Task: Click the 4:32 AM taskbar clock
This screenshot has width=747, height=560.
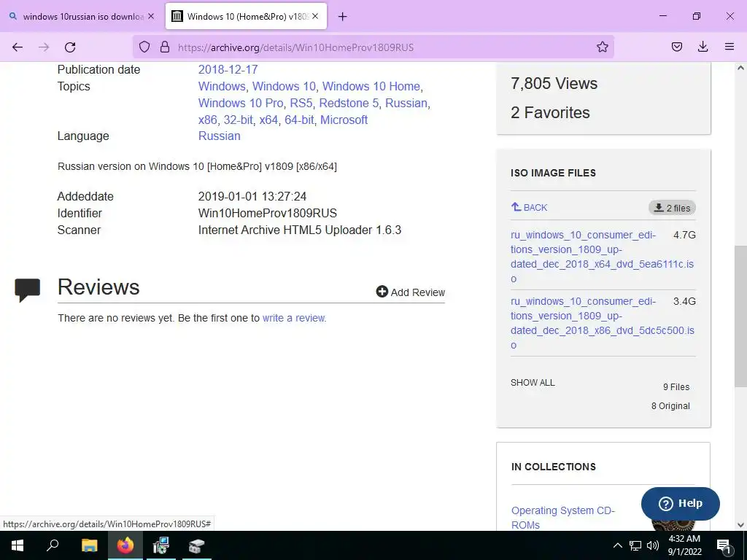Action: [x=684, y=545]
